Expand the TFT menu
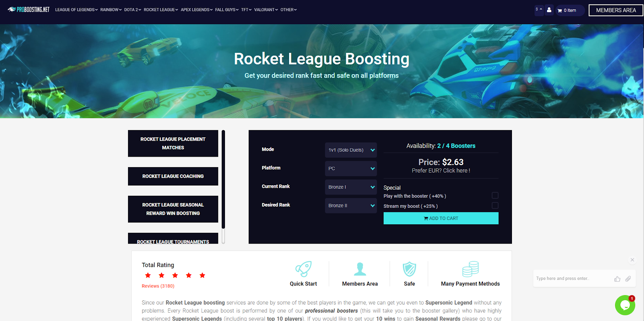 [x=246, y=10]
